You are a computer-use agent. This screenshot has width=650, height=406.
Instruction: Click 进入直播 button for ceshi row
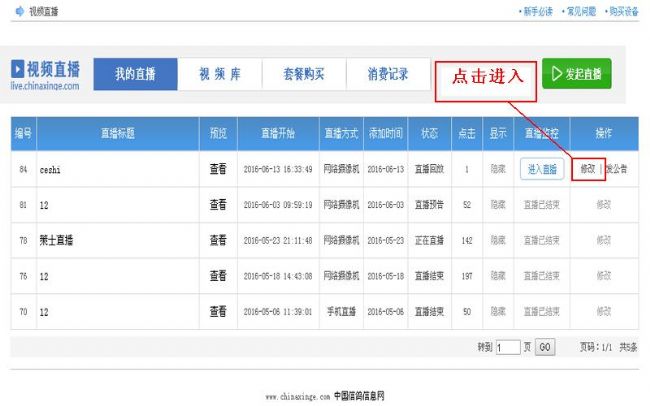pyautogui.click(x=541, y=169)
